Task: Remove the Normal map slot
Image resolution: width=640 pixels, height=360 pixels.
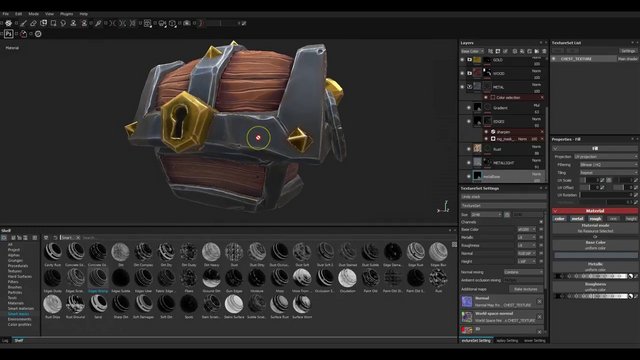Action: pos(539,302)
